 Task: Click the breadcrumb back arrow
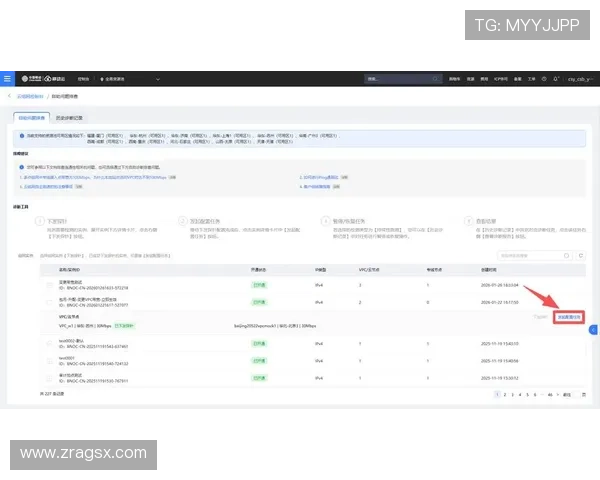[10, 96]
